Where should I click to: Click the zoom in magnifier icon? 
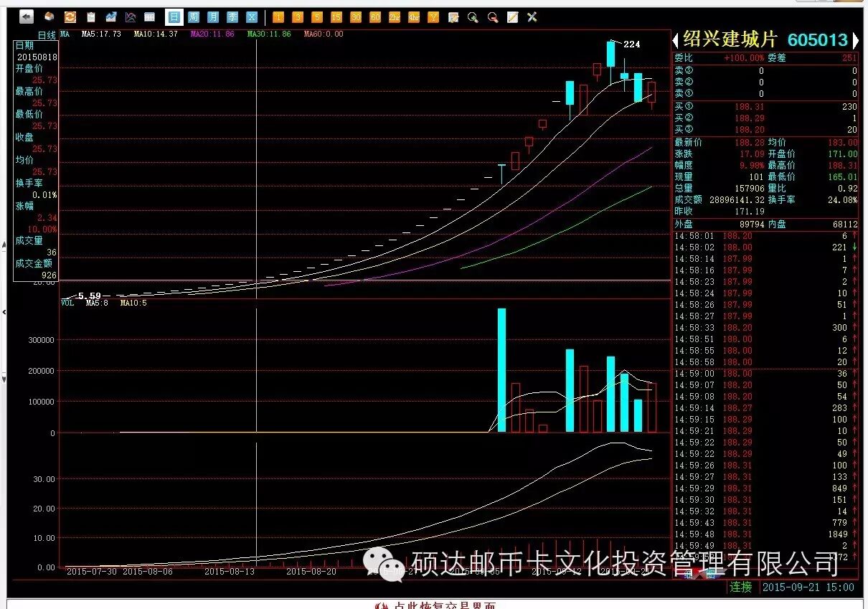tap(473, 16)
